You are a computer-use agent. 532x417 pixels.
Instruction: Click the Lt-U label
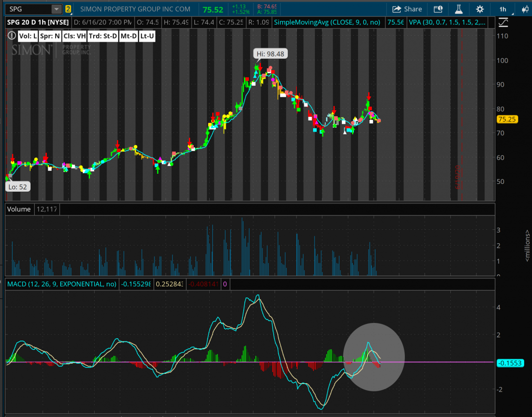(147, 36)
